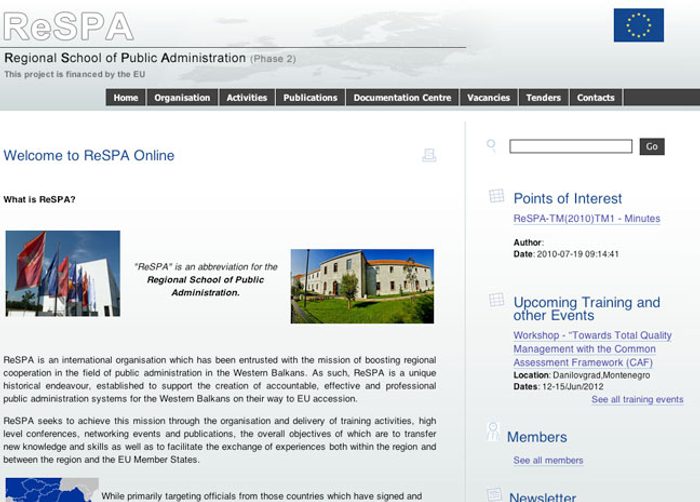Click the Points of Interest section icon
The height and width of the screenshot is (502, 700).
[x=495, y=196]
